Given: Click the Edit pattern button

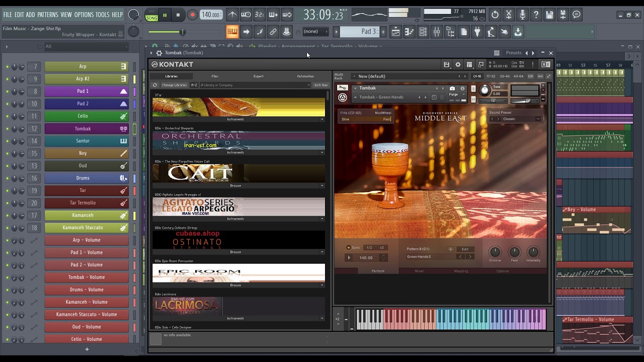Looking at the screenshot, I should tap(465, 249).
